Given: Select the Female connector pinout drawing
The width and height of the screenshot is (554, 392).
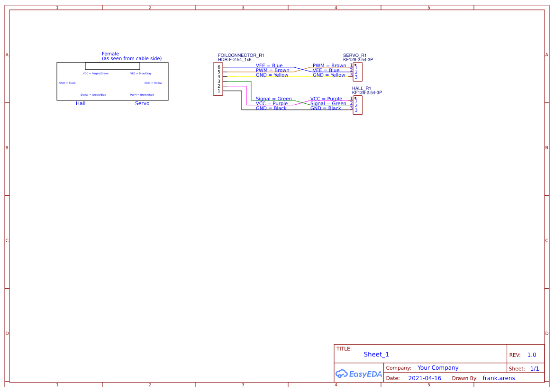Looking at the screenshot, I should pos(112,81).
